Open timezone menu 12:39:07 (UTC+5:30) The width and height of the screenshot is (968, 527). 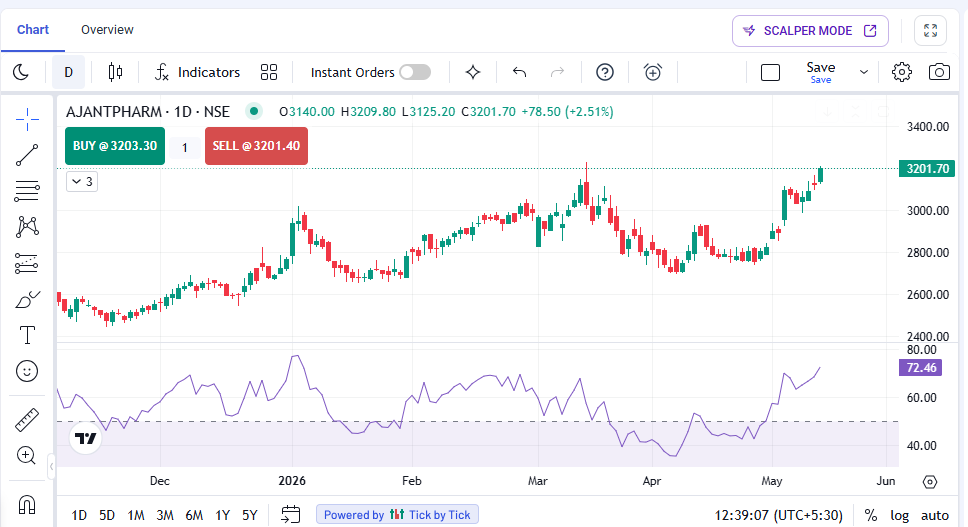coord(778,515)
